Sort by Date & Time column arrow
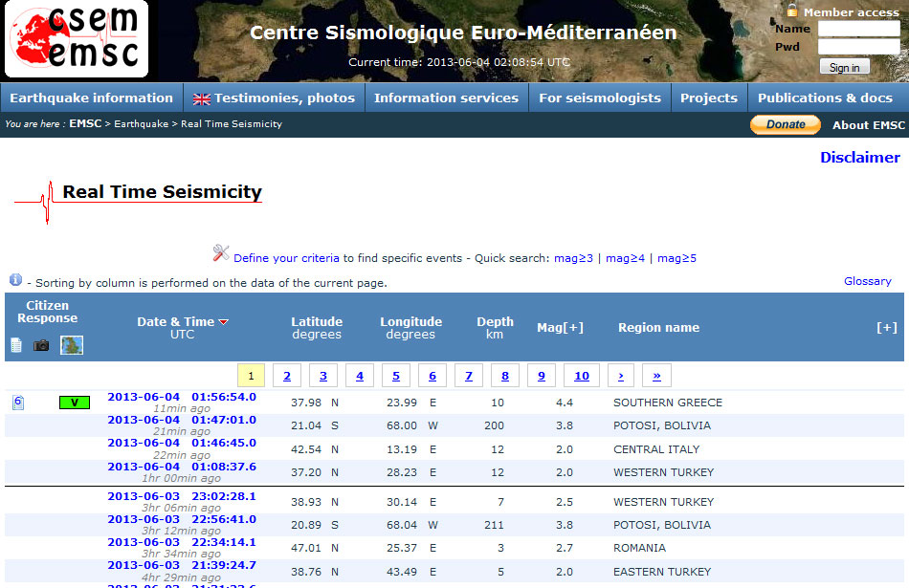 click(x=224, y=322)
